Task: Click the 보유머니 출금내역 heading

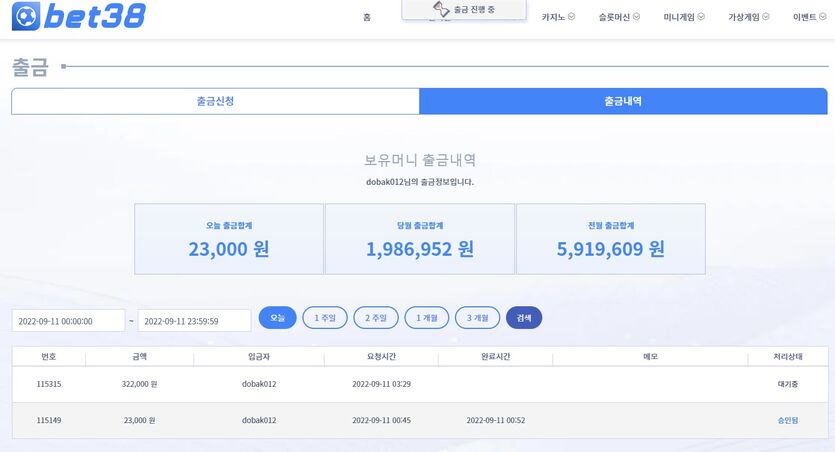Action: coord(420,160)
